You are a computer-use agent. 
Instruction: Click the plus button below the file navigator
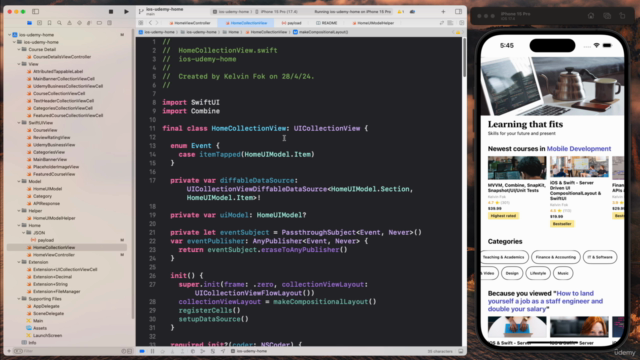[9, 351]
